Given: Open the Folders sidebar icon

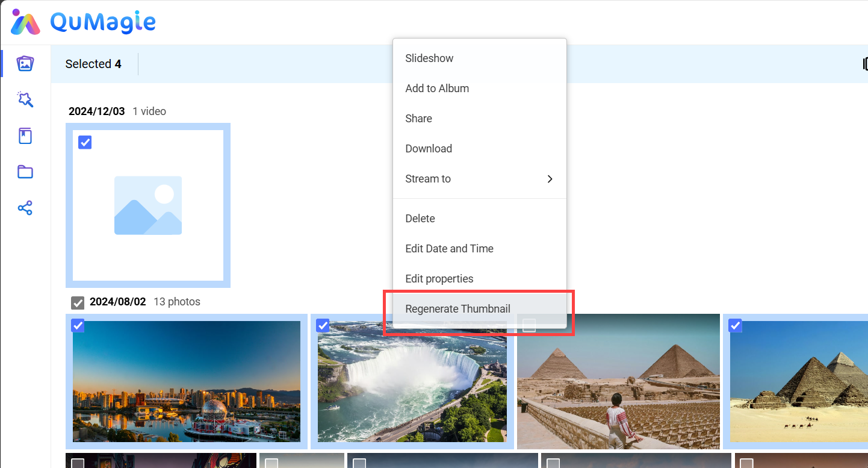Looking at the screenshot, I should click(x=25, y=172).
